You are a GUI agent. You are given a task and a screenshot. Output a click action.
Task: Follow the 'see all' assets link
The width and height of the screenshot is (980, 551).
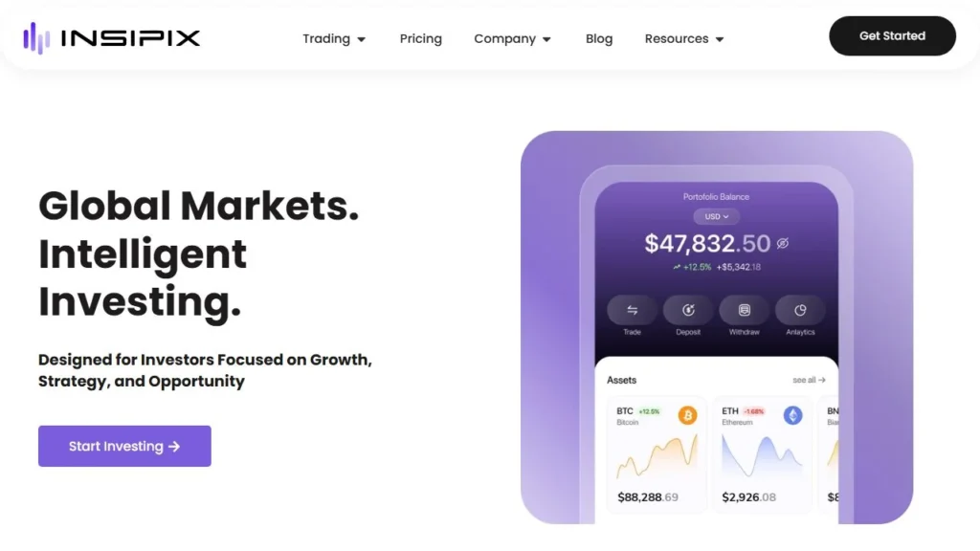(809, 380)
